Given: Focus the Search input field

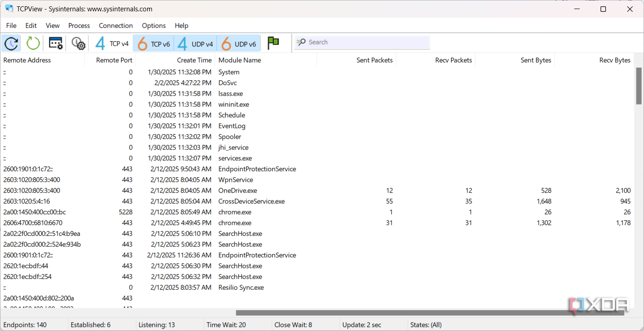Looking at the screenshot, I should (362, 42).
